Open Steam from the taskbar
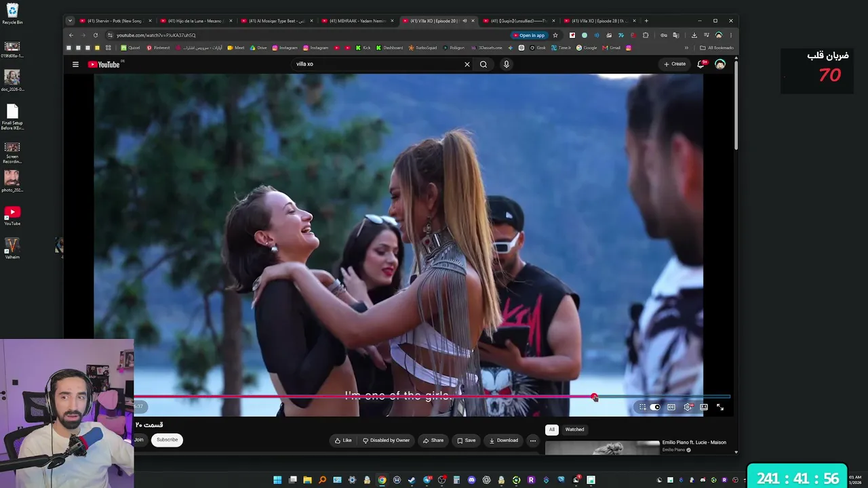The image size is (868, 488). click(412, 481)
